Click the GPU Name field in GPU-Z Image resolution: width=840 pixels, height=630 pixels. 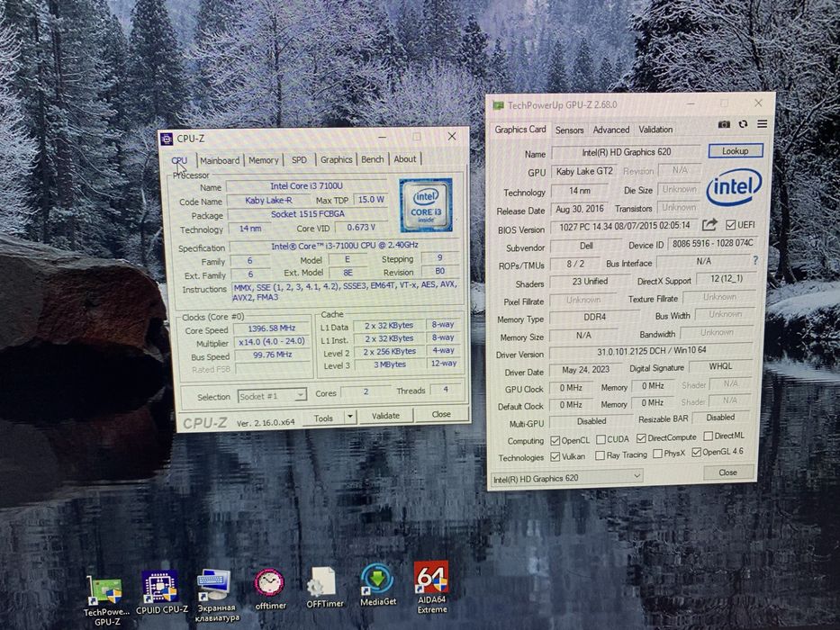627,151
